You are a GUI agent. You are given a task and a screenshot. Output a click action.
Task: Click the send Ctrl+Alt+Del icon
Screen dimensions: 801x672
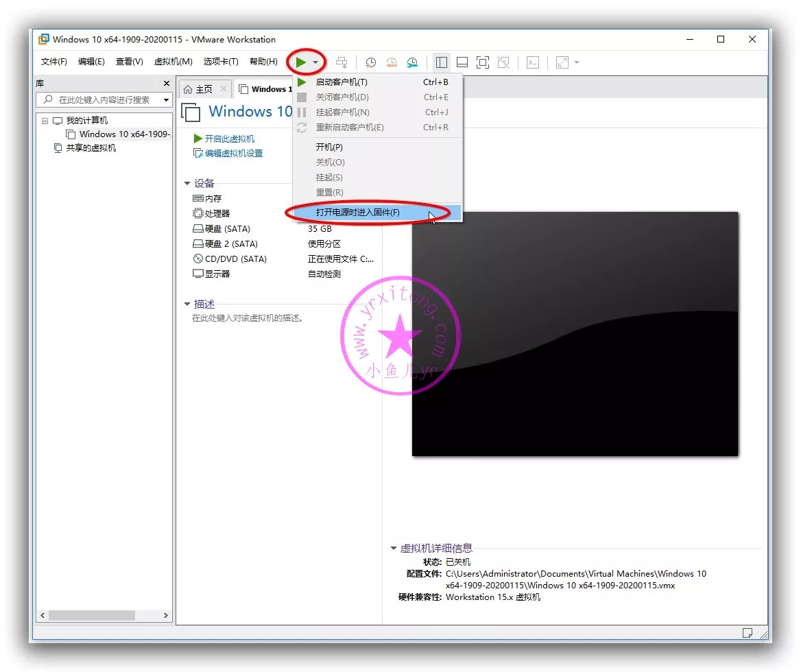pos(341,62)
